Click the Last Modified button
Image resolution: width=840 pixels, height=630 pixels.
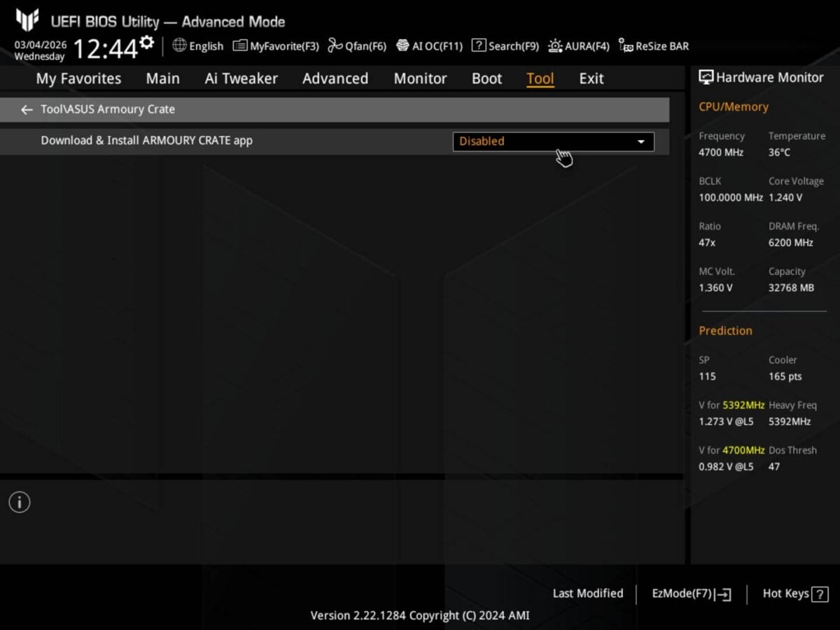(x=588, y=593)
